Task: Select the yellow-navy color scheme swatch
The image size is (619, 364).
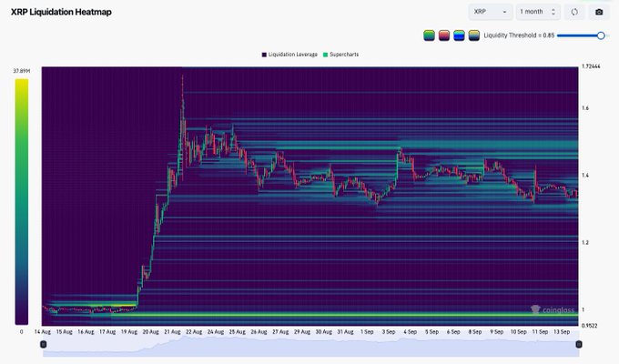Action: (473, 35)
